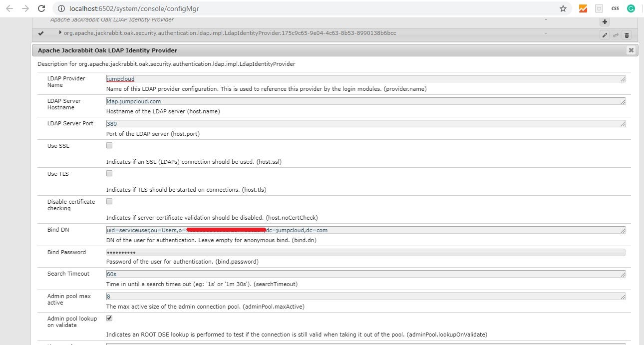Screen dimensions: 644x345
Task: Click the unbind arrows icon on the config row
Action: coord(615,35)
